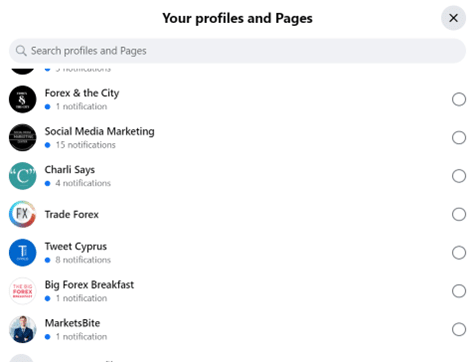Select the Big Forex Breakfast radio button
This screenshot has height=362, width=475.
pos(459,291)
